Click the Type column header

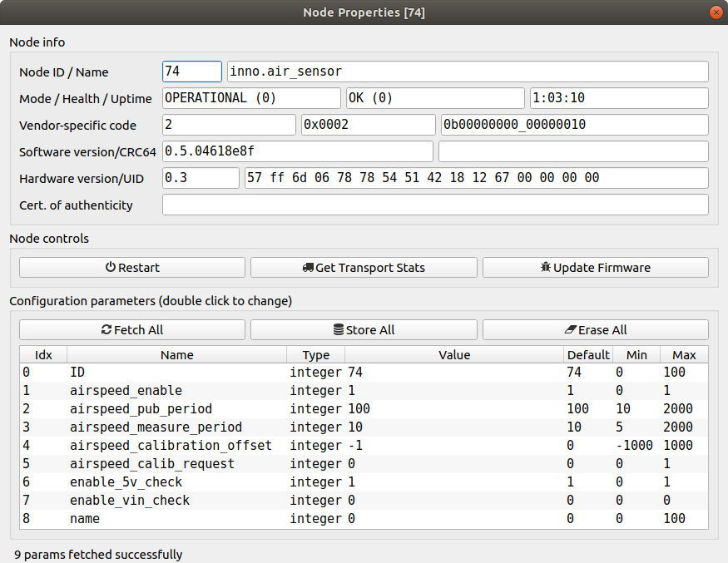(315, 354)
